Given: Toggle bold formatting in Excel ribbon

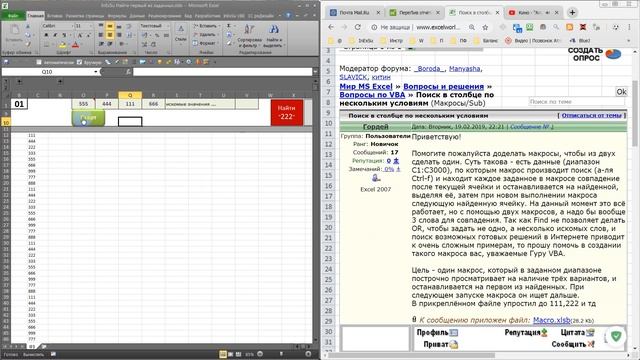Looking at the screenshot, I should point(46,36).
